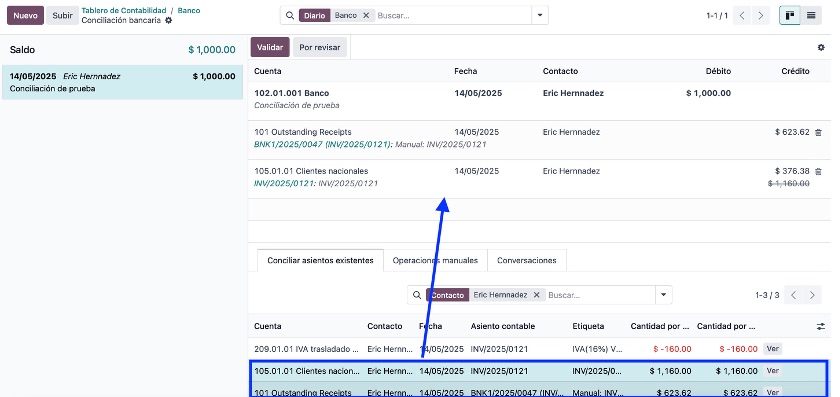The image size is (840, 397).
Task: Open the Conversaciones tab
Action: [x=527, y=260]
